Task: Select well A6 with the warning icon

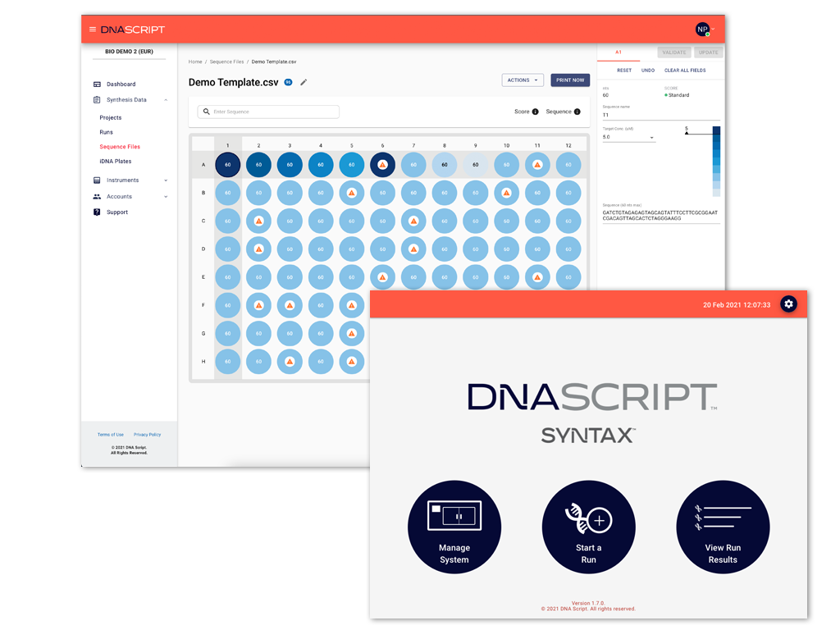Action: [x=382, y=164]
